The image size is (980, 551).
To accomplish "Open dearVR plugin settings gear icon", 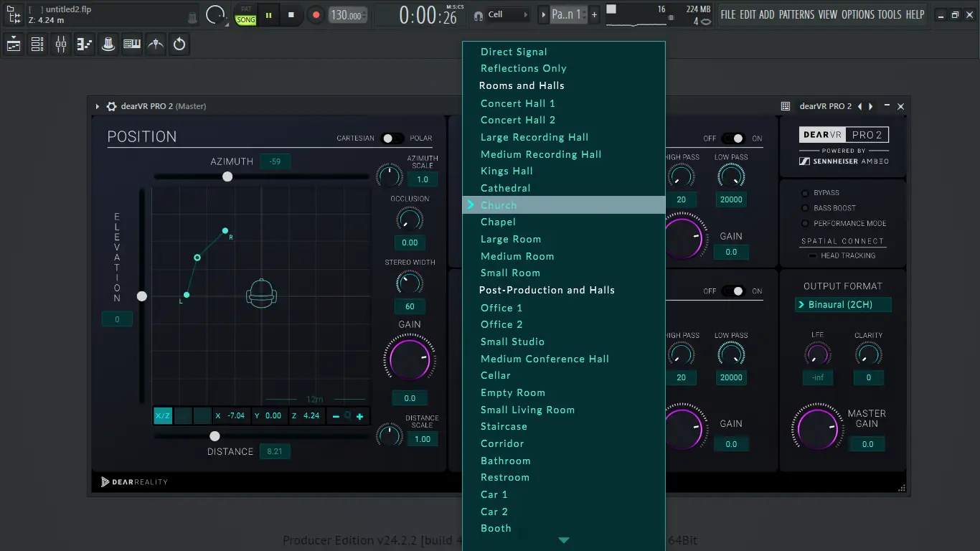I will 111,106.
